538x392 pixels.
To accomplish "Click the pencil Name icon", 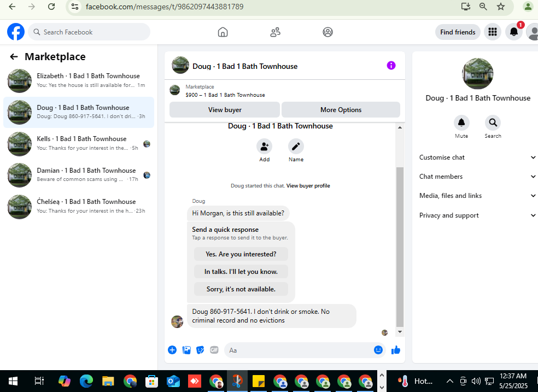I will (296, 147).
